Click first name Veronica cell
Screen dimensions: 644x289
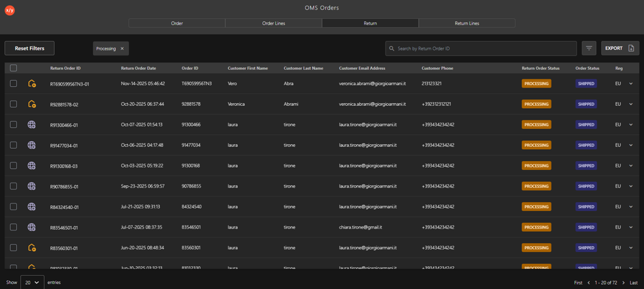236,104
